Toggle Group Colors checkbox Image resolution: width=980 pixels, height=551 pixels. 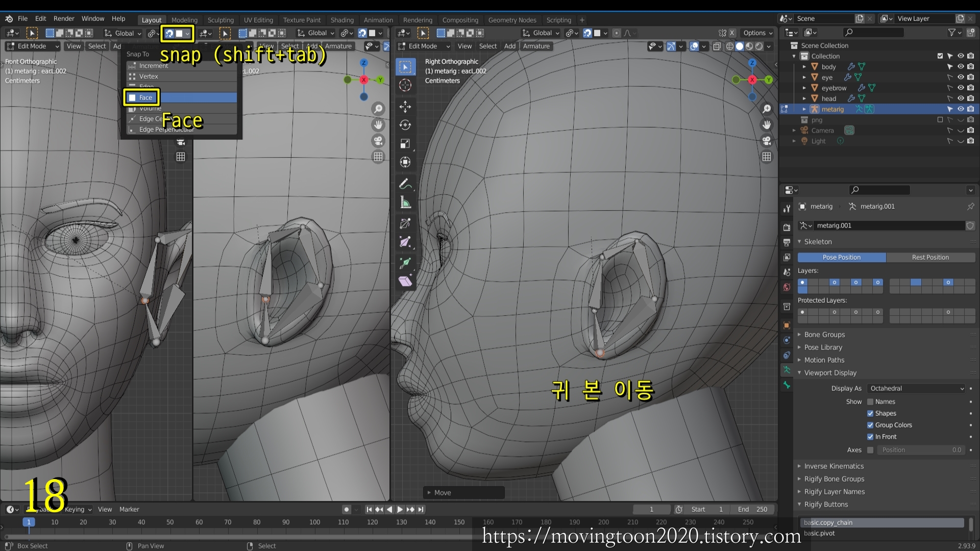[x=870, y=425]
